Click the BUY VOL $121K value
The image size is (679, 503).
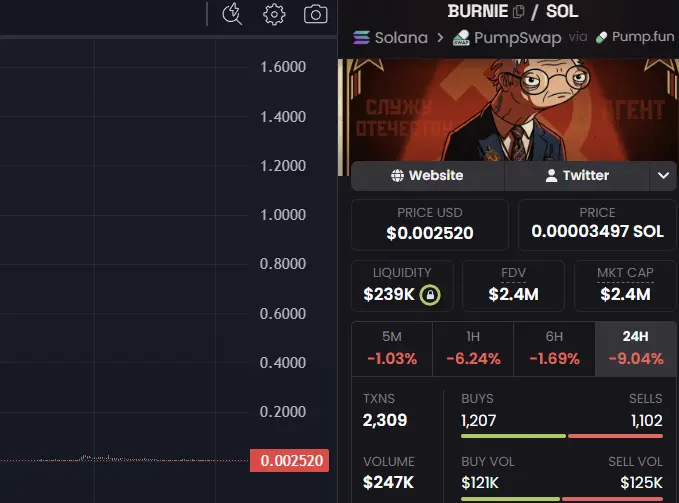(x=480, y=483)
